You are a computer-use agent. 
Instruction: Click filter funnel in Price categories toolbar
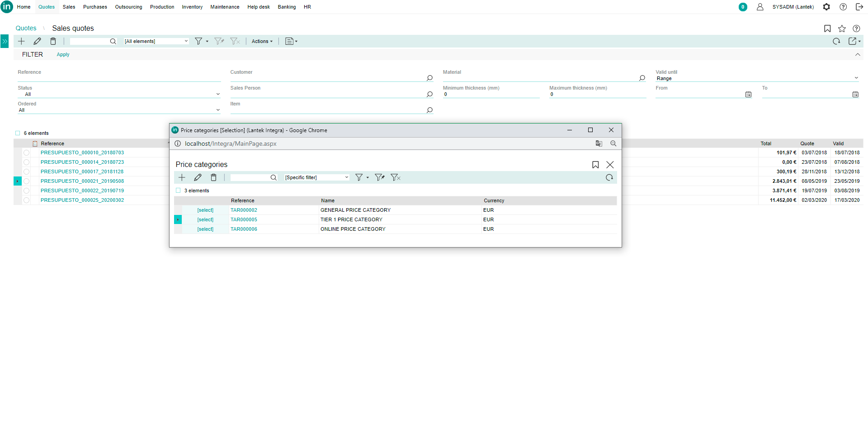point(359,177)
